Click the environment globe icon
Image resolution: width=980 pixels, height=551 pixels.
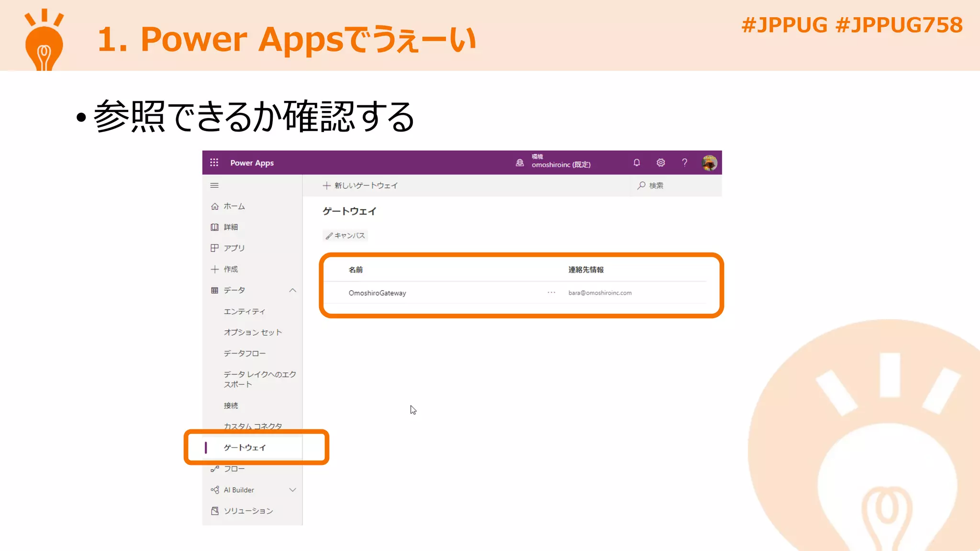pyautogui.click(x=520, y=163)
